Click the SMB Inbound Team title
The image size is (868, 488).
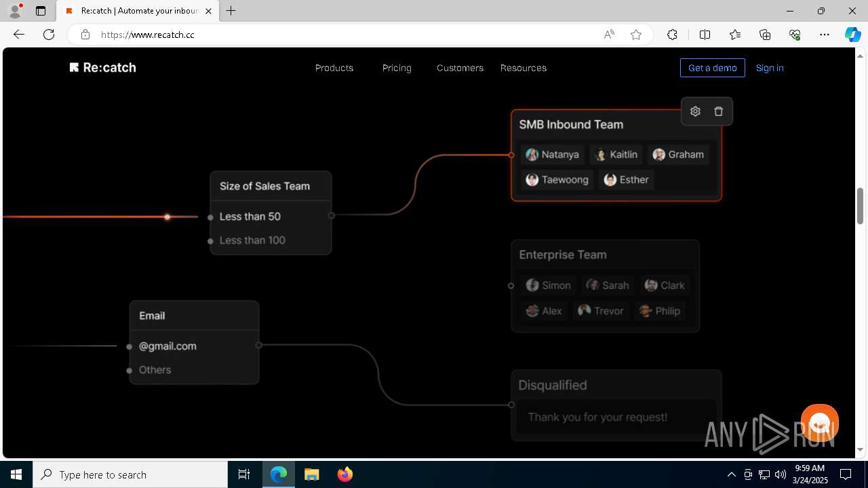571,125
